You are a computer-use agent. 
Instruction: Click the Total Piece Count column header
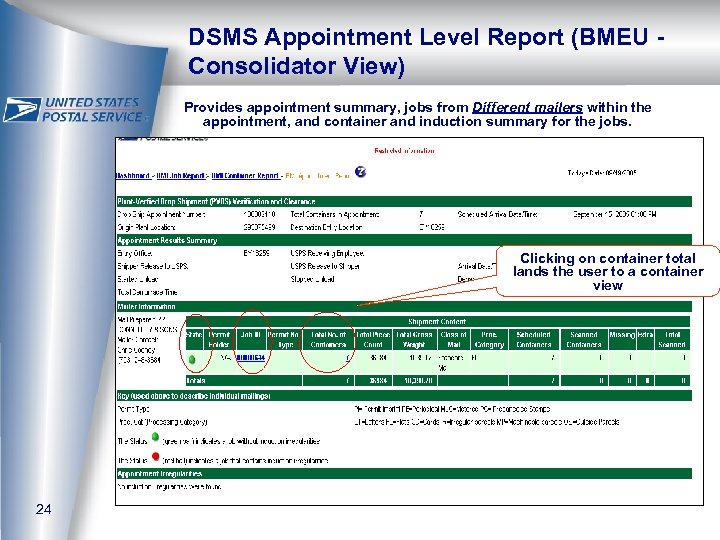(373, 339)
